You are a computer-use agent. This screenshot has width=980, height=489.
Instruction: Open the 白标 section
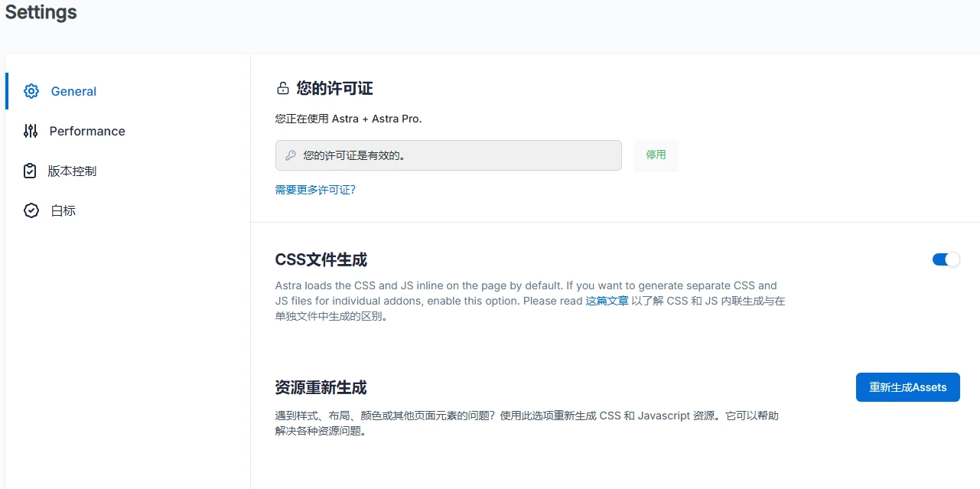[x=63, y=210]
